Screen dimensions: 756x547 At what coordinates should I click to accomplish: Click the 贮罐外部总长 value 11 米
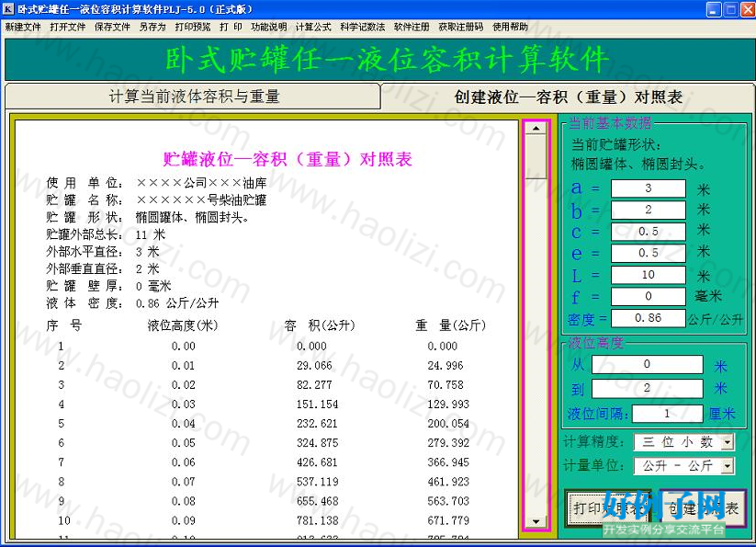(x=151, y=235)
